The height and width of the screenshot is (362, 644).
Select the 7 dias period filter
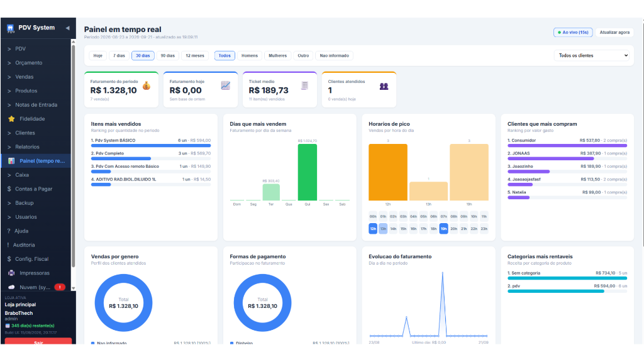[119, 56]
